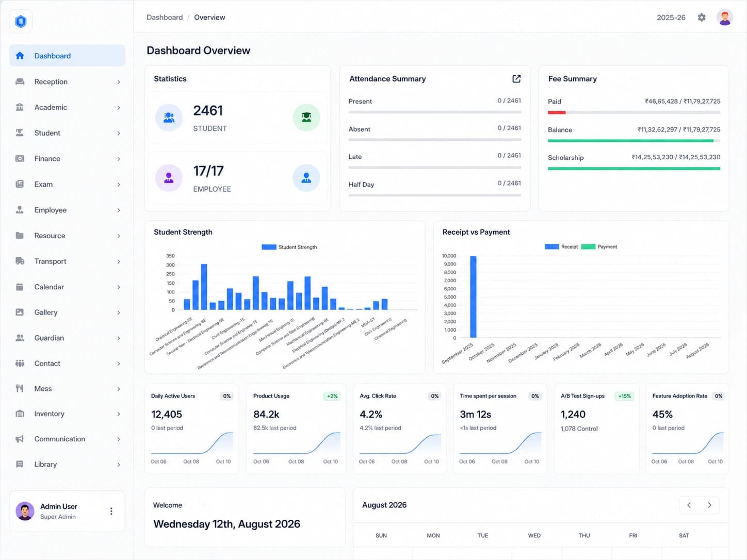The width and height of the screenshot is (747, 560).
Task: Click the Time spent per session value
Action: coord(476,415)
